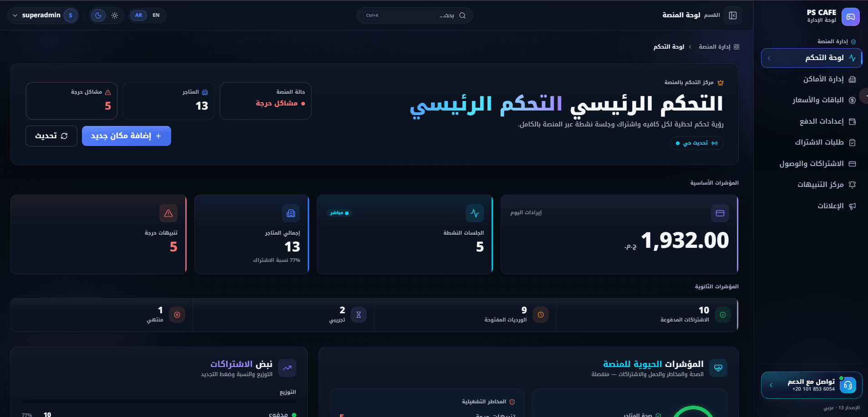The height and width of the screenshot is (417, 868).
Task: Click the sidebar collapse panel icon
Action: (733, 15)
